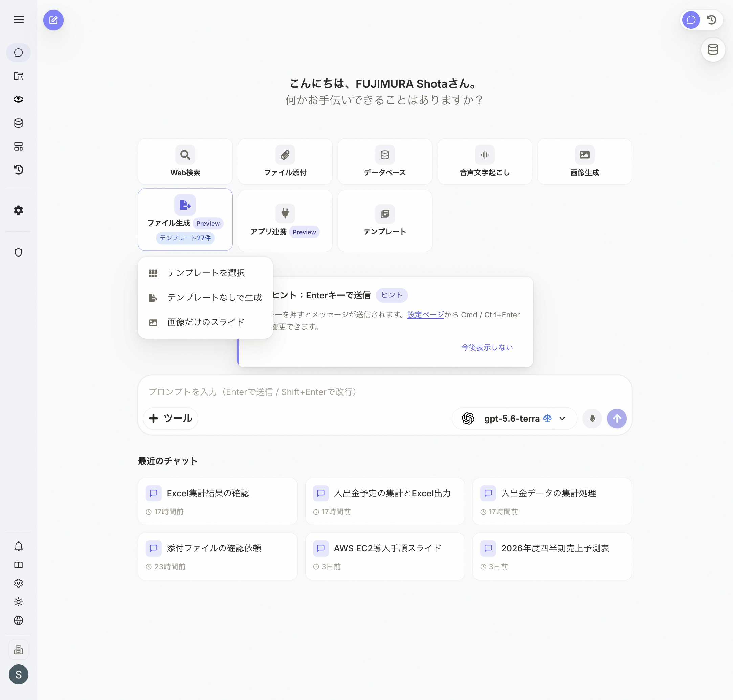733x700 pixels.
Task: Click the prompt input field
Action: pos(385,392)
